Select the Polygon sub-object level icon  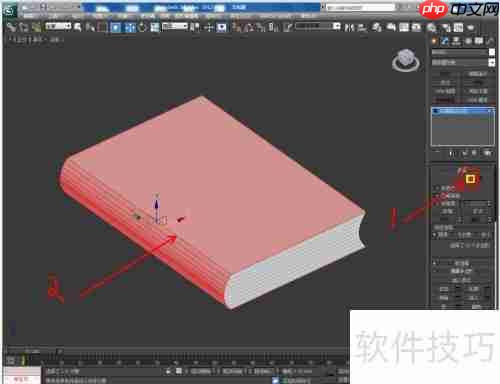(470, 179)
